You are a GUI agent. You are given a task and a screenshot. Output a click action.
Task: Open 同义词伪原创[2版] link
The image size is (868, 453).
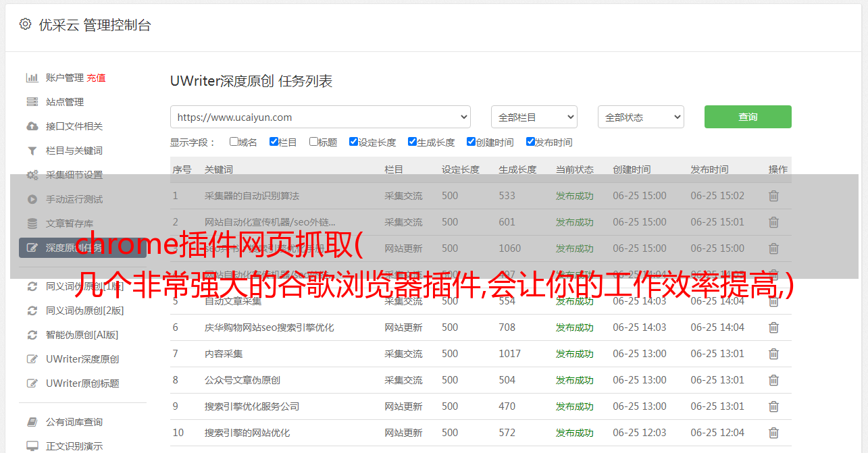click(x=85, y=311)
